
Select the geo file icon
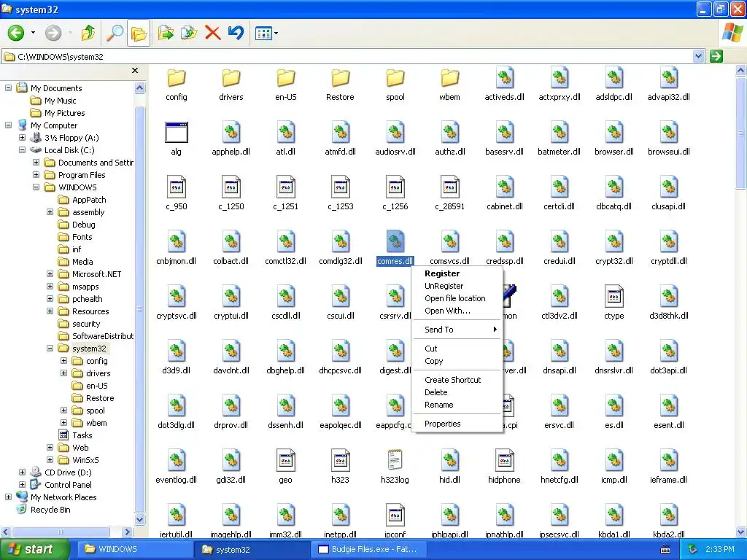tap(286, 461)
